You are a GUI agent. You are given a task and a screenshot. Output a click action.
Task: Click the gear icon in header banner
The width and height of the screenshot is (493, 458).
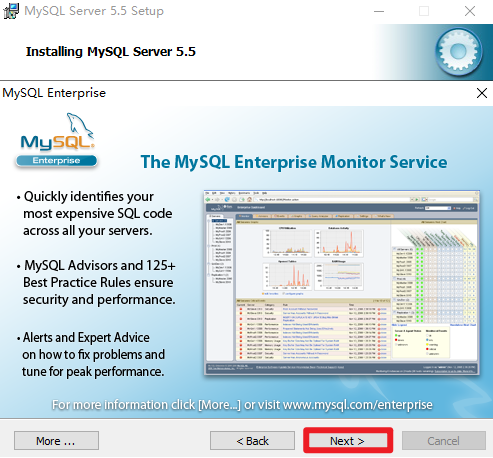click(x=459, y=52)
